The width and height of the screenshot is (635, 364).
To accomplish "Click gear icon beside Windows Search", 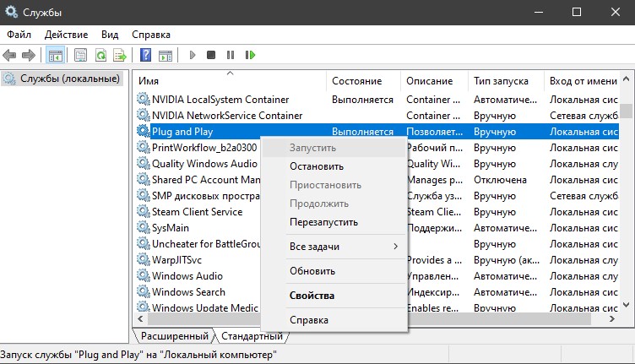I will coord(143,291).
